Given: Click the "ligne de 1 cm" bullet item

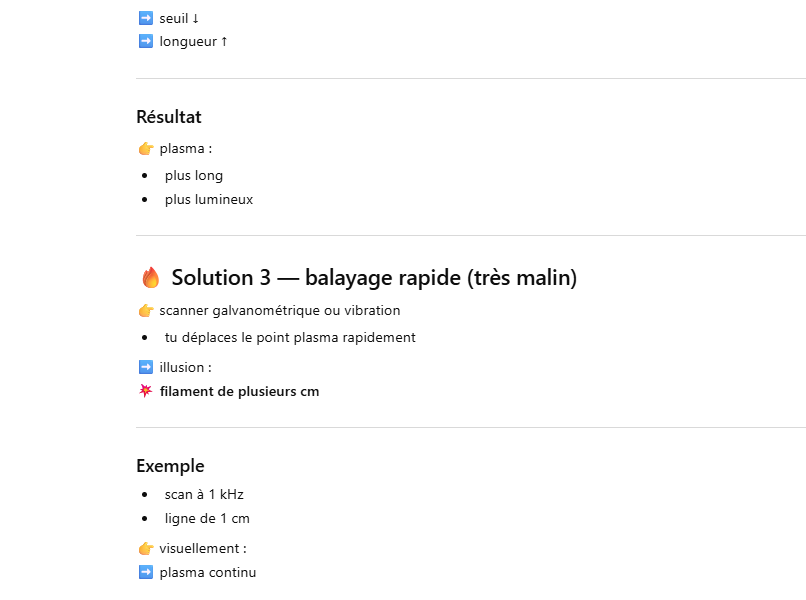Looking at the screenshot, I should point(207,518).
